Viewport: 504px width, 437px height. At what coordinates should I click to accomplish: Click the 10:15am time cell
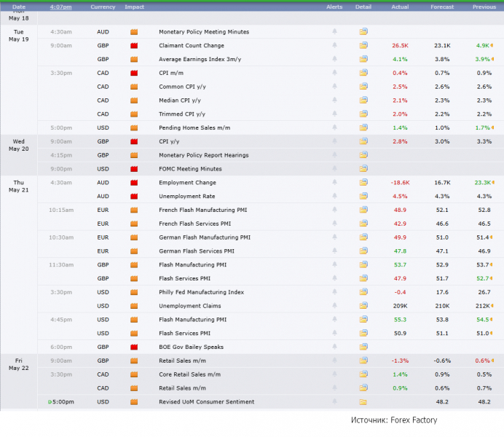click(x=61, y=210)
